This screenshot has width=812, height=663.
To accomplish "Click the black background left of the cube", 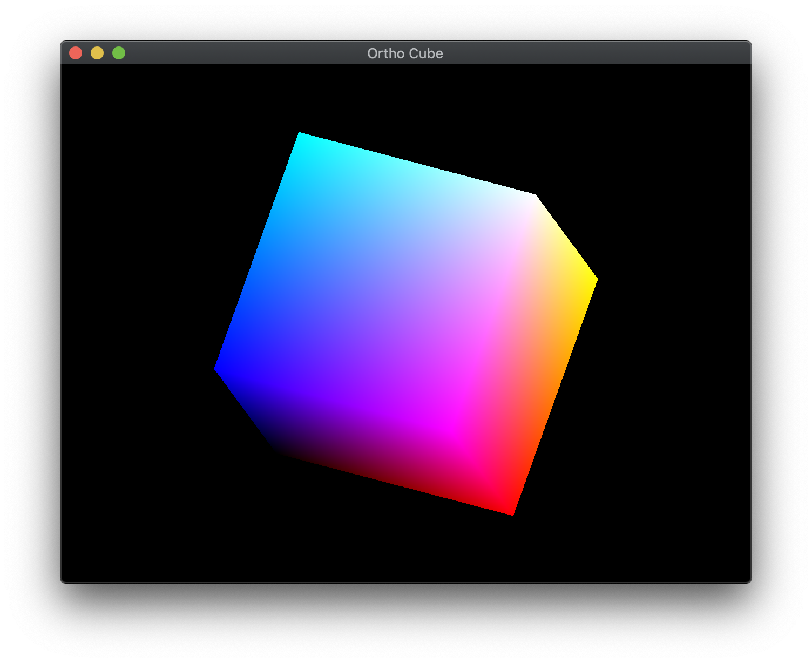I will pos(135,324).
